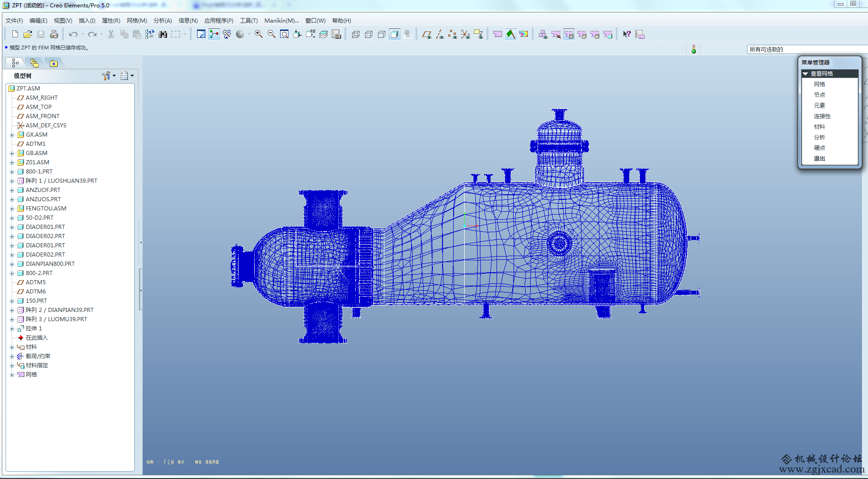
Task: Open the 应用程序(P) menu
Action: [219, 21]
